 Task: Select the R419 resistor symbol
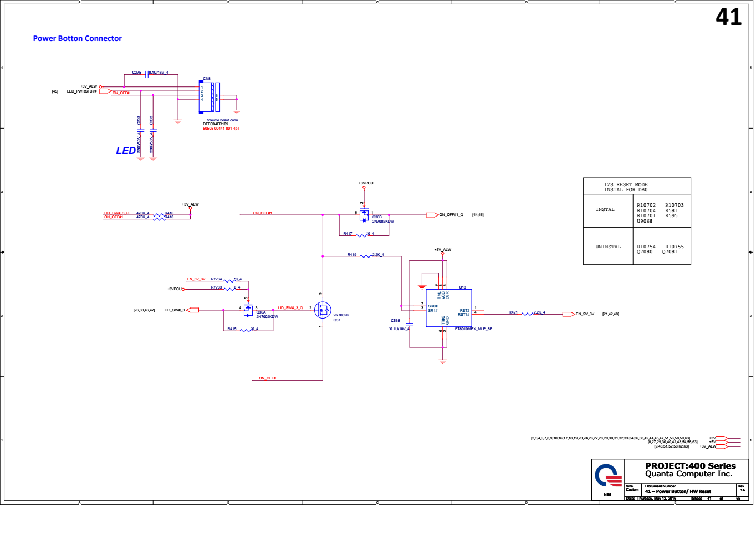366,256
